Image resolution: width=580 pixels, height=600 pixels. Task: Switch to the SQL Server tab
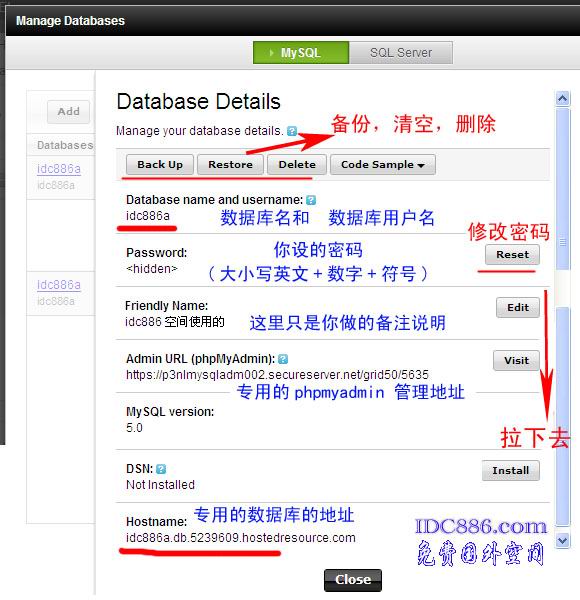[x=401, y=52]
